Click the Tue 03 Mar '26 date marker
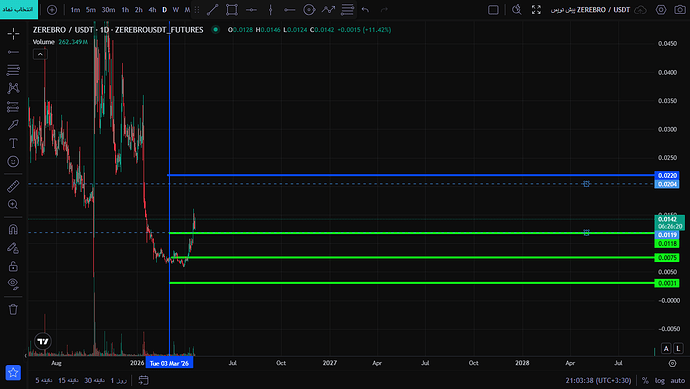The image size is (690, 389). pos(169,363)
